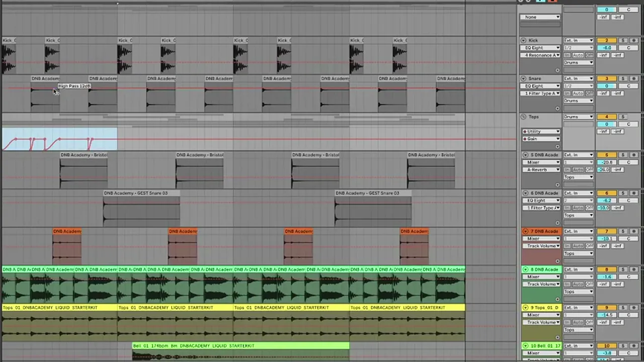Set Kick track monitoring to In
644x362 pixels.
click(x=567, y=55)
